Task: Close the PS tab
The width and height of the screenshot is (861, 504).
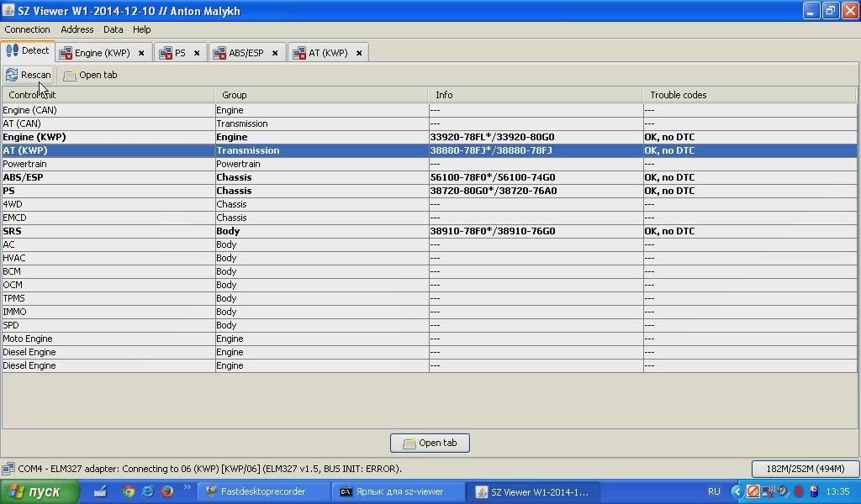Action: click(x=197, y=53)
